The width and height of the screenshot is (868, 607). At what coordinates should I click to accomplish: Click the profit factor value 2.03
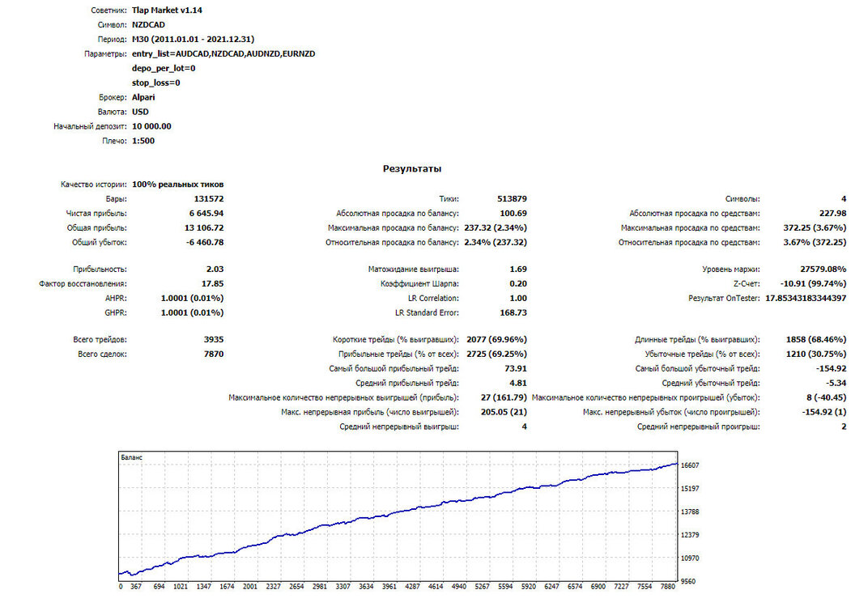[215, 269]
